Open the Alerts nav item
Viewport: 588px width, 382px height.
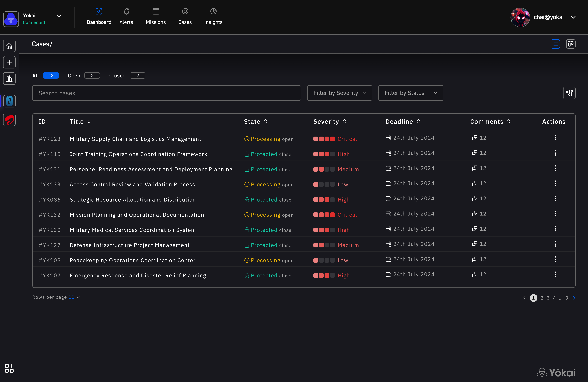pos(126,17)
